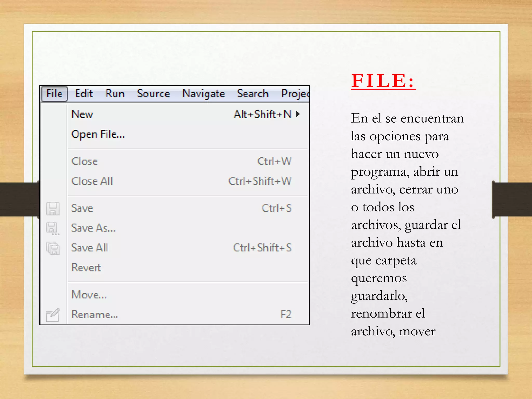This screenshot has height=399, width=532.
Task: Select the Rename... menu entry
Action: point(188,315)
